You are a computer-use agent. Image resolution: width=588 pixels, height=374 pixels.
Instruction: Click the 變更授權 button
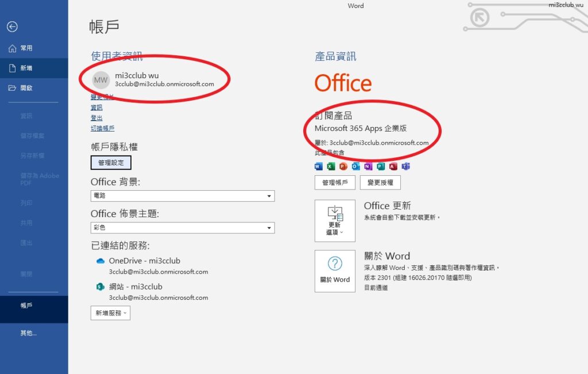coord(380,183)
